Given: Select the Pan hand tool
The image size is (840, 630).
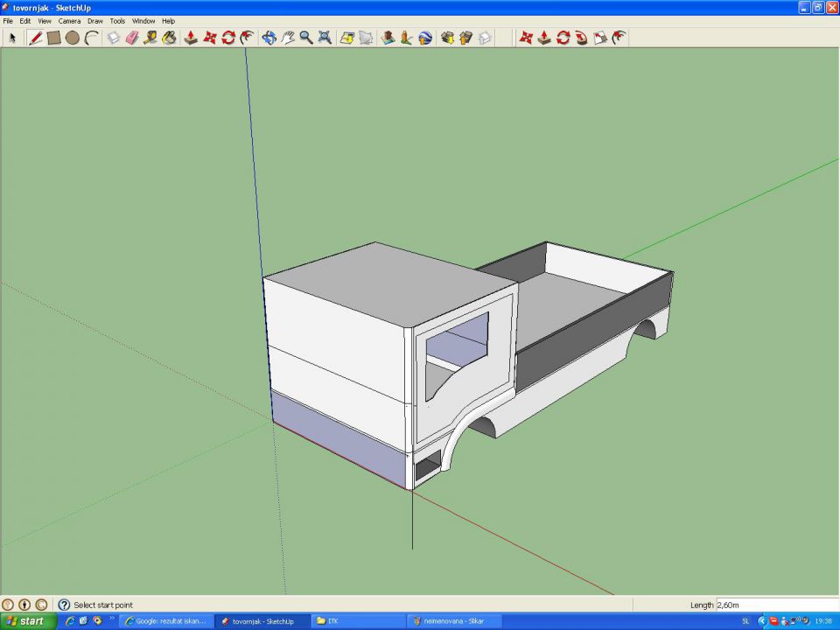Looking at the screenshot, I should point(286,38).
